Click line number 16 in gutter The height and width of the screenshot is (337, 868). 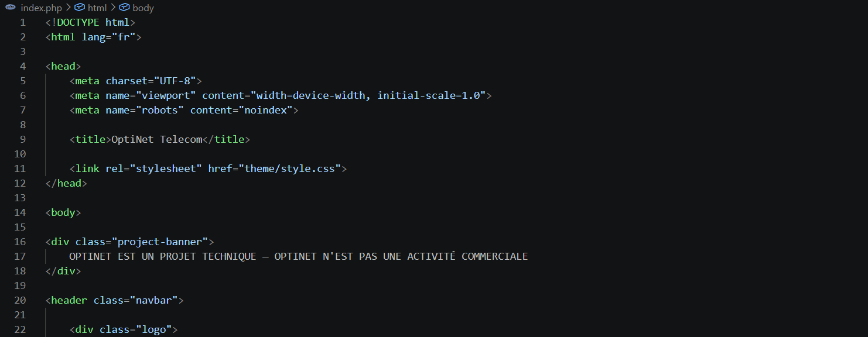(x=20, y=242)
